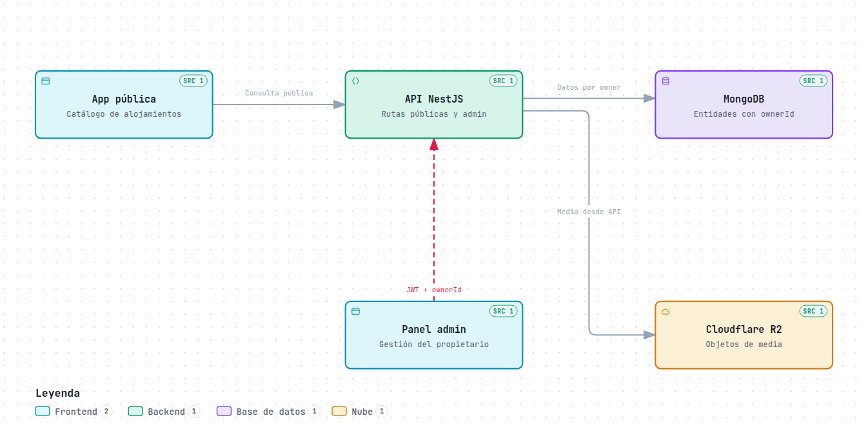Open SRC 1 badge on Cloudflare R2
Image resolution: width=868 pixels, height=429 pixels.
pos(813,311)
